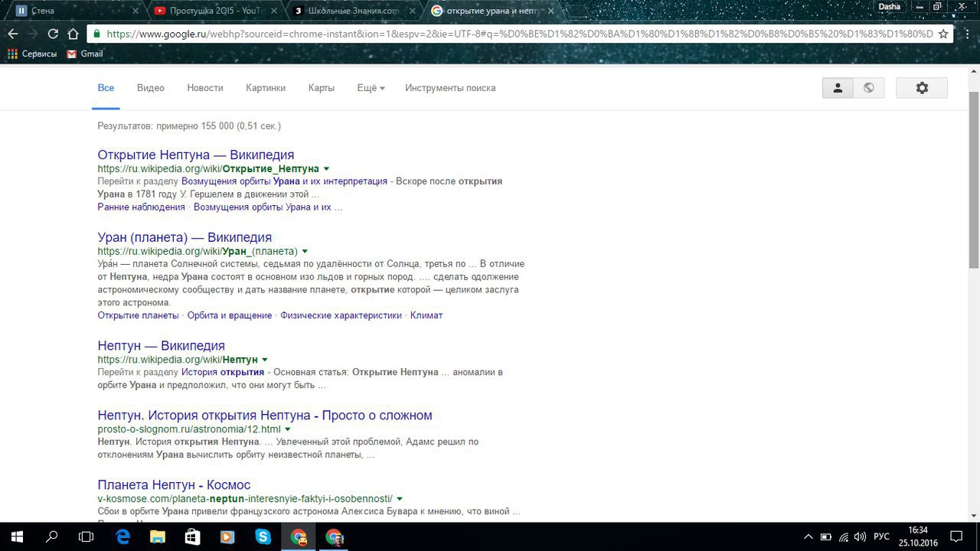The image size is (980, 551).
Task: Select the Карты search filter
Action: point(322,88)
